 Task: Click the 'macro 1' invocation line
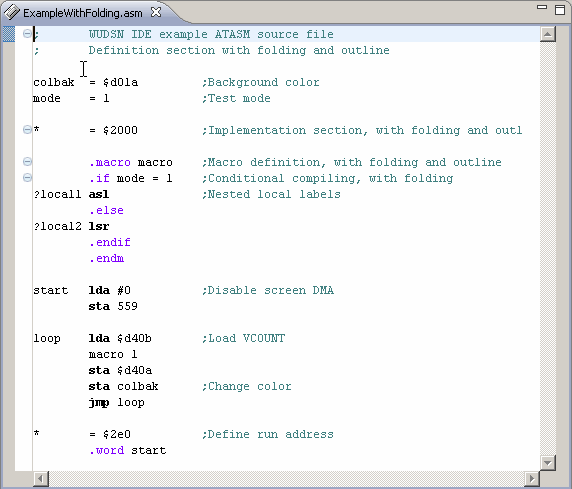pyautogui.click(x=113, y=354)
